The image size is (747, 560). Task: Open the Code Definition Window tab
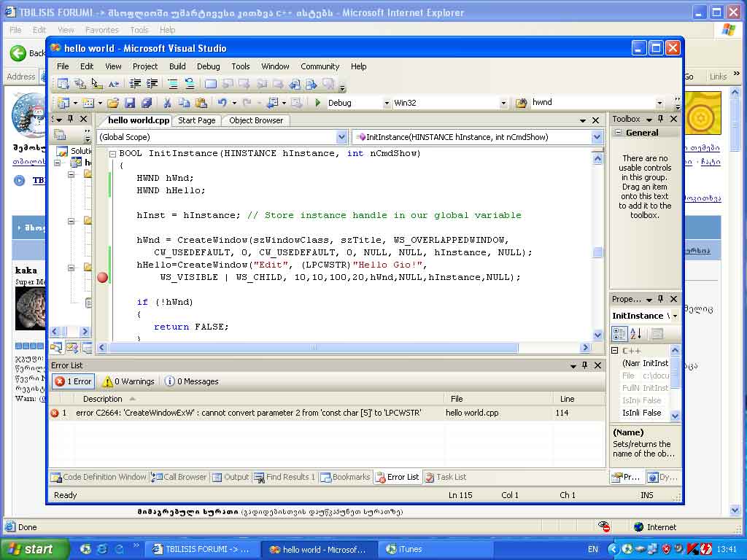pyautogui.click(x=98, y=477)
